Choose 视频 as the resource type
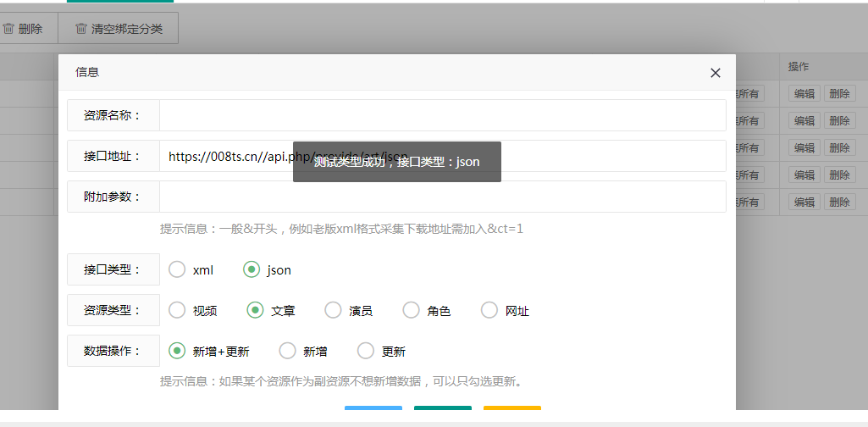Screen dimensions: 868x427 point(177,310)
